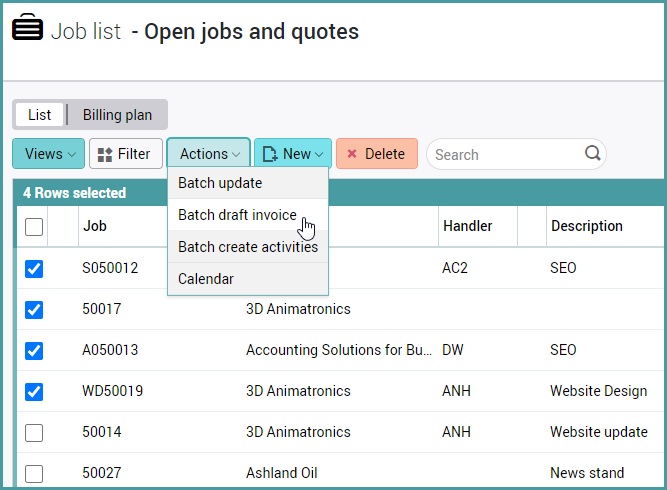
Task: Select Batch draft invoice menu item
Action: pos(237,215)
